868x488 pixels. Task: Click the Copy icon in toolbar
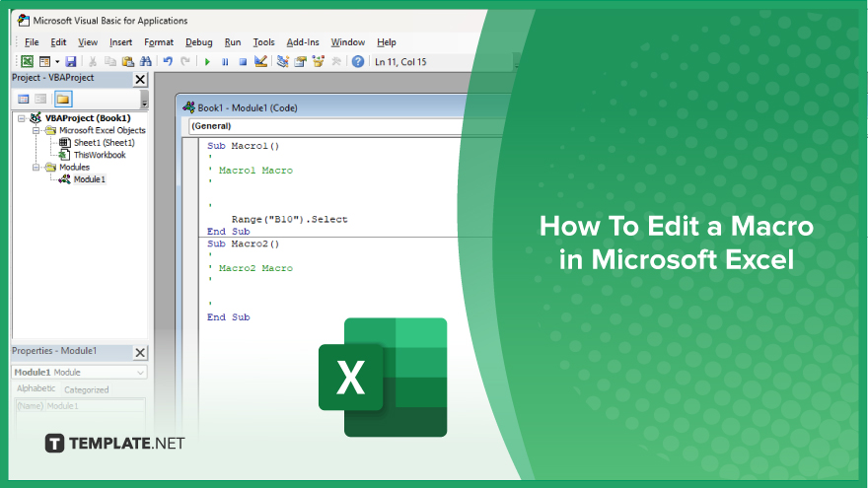point(110,61)
